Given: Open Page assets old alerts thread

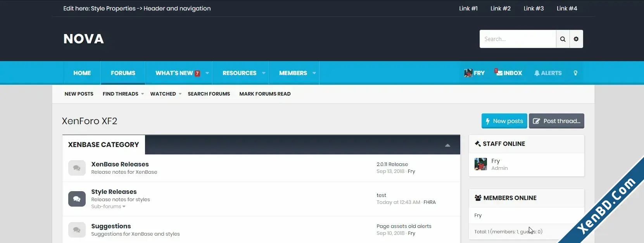Looking at the screenshot, I should coord(404,226).
